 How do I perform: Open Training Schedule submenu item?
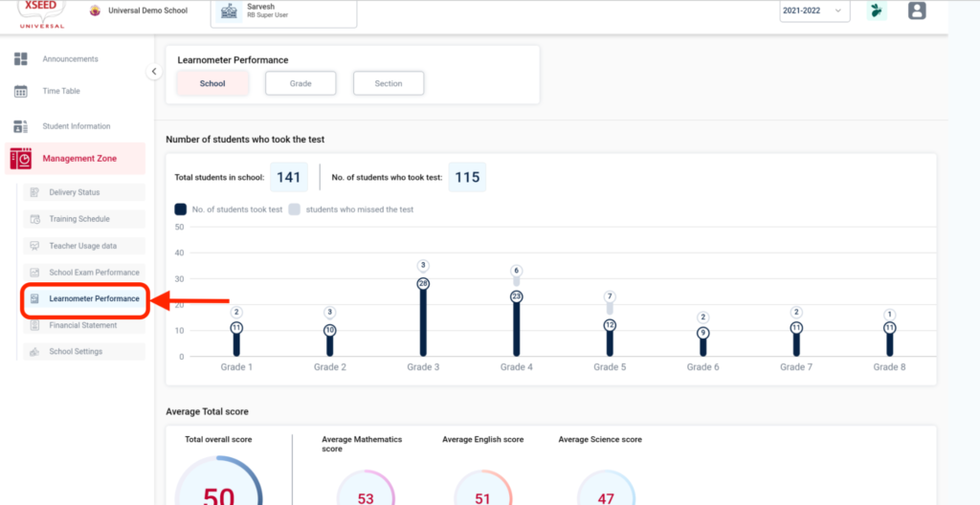tap(84, 219)
